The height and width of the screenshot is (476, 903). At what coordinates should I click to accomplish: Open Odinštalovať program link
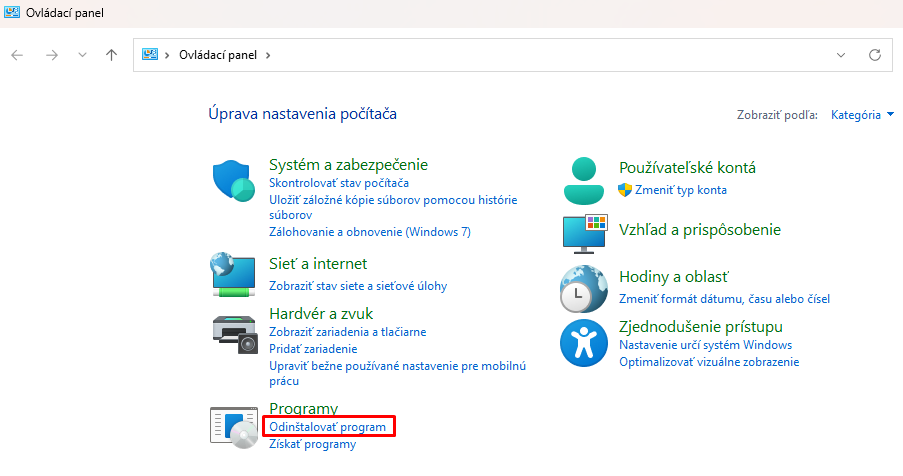coord(328,427)
